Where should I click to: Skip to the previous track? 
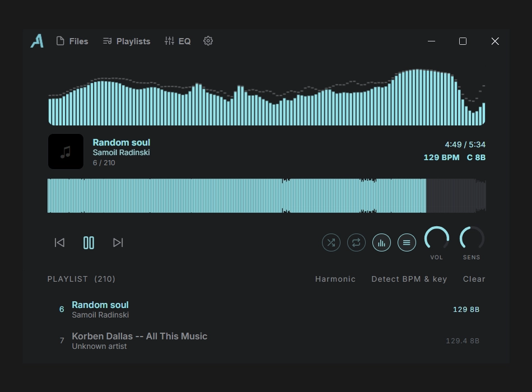59,242
